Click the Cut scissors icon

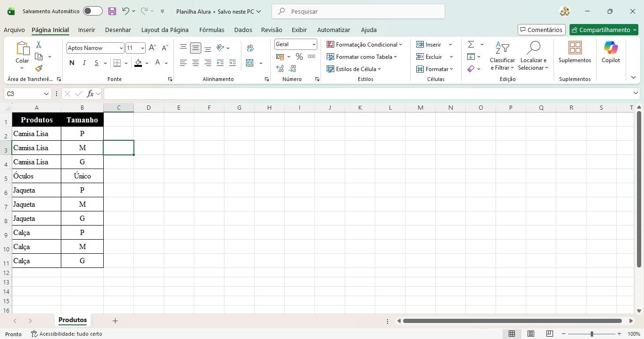point(39,45)
